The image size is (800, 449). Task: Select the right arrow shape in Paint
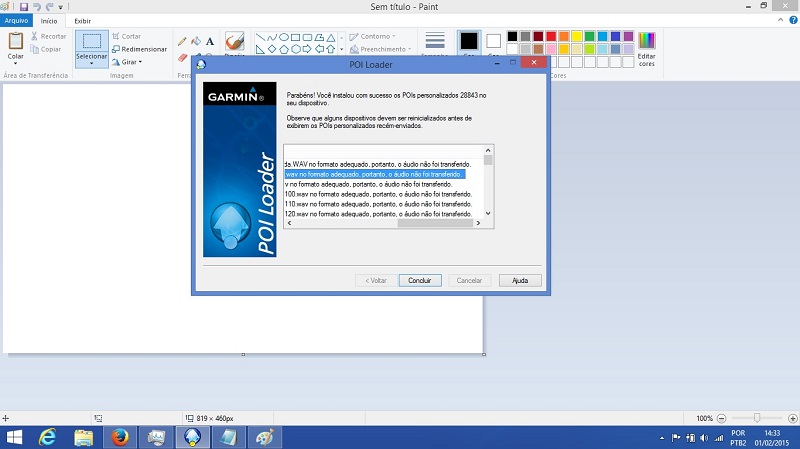coord(307,49)
